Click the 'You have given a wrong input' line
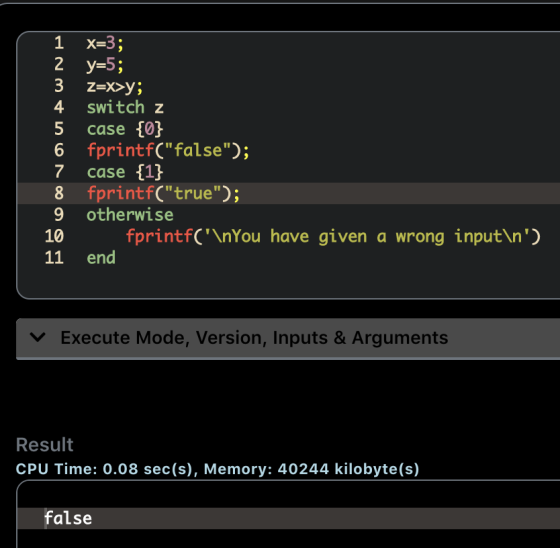 pos(333,236)
